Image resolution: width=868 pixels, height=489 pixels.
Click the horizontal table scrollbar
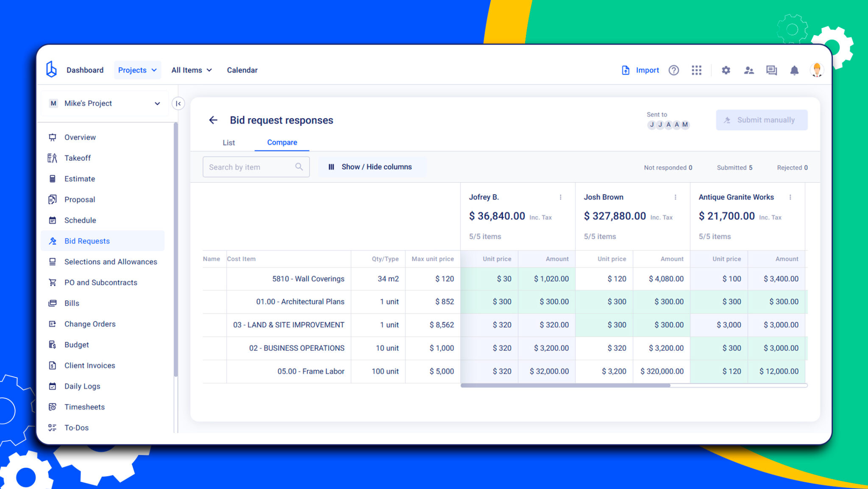click(565, 386)
